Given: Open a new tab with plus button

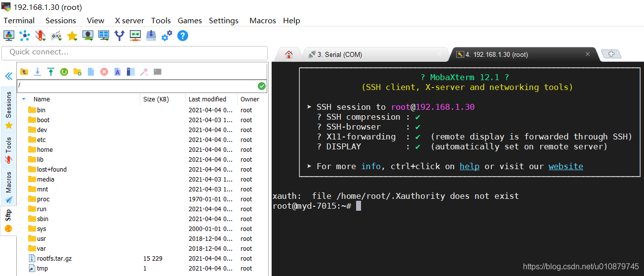Looking at the screenshot, I should click(611, 54).
